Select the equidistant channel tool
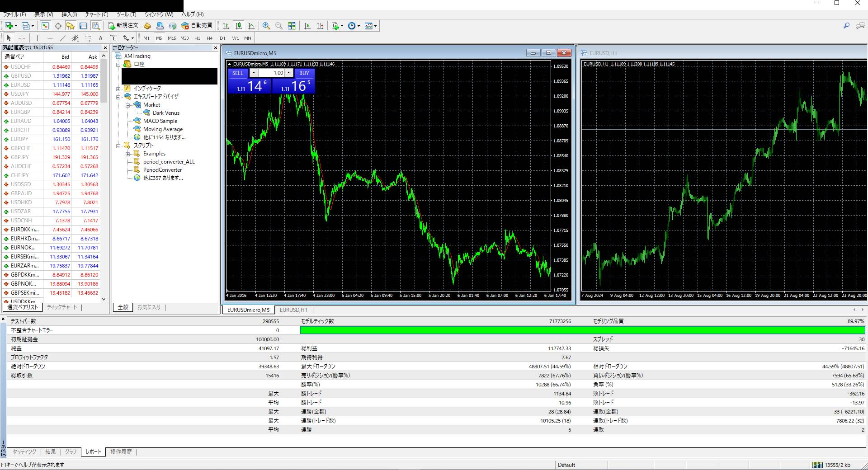 [x=75, y=38]
